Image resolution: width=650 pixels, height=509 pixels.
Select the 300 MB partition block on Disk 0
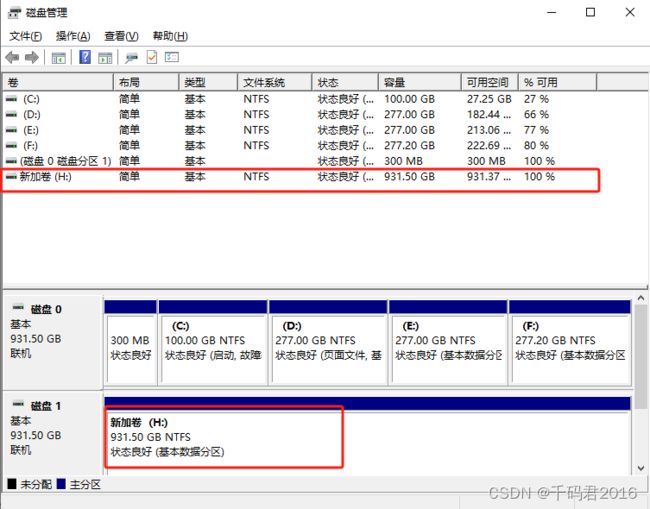pos(131,343)
